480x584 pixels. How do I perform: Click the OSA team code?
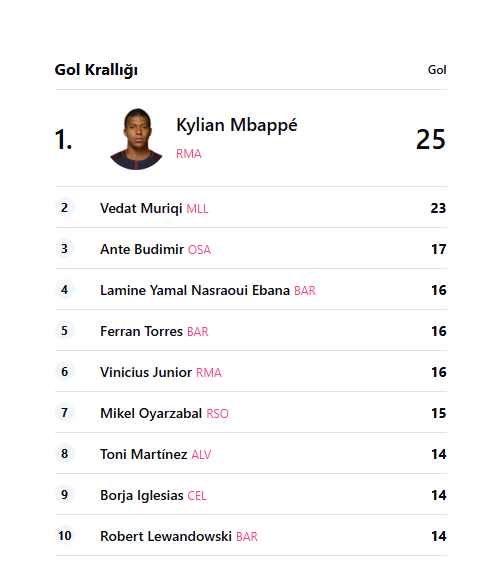(x=200, y=250)
